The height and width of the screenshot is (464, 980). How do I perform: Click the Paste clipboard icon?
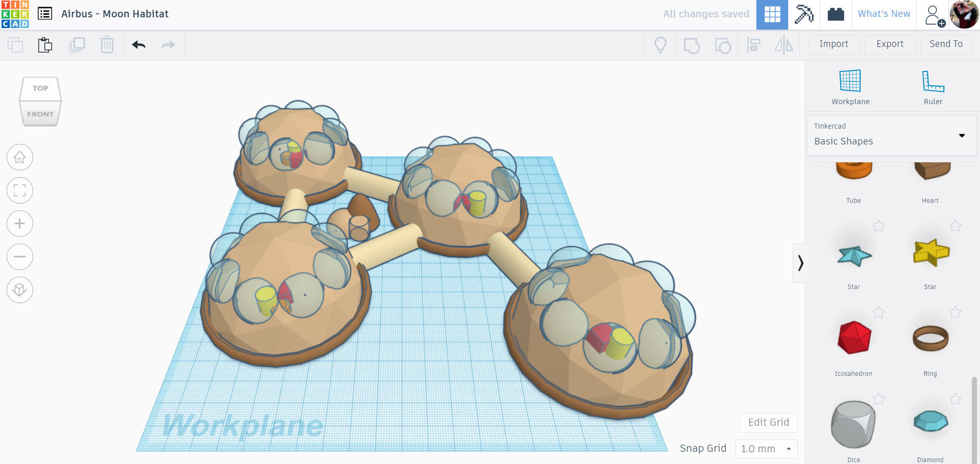click(45, 45)
